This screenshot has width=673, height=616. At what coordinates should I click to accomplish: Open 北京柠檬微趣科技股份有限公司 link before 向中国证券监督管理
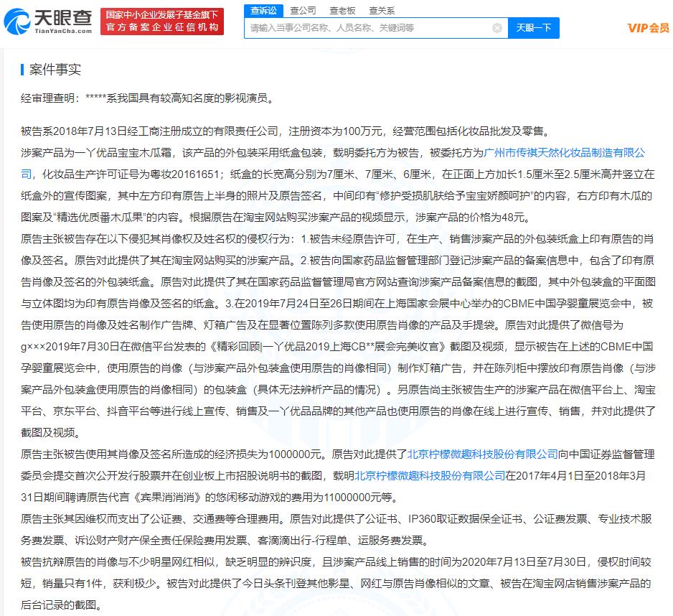click(482, 454)
